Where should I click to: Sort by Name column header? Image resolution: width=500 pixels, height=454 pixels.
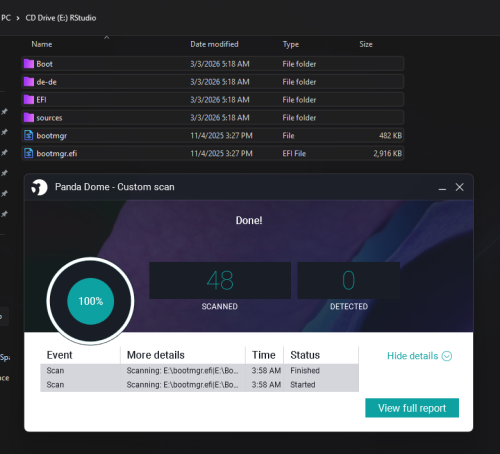[x=42, y=44]
